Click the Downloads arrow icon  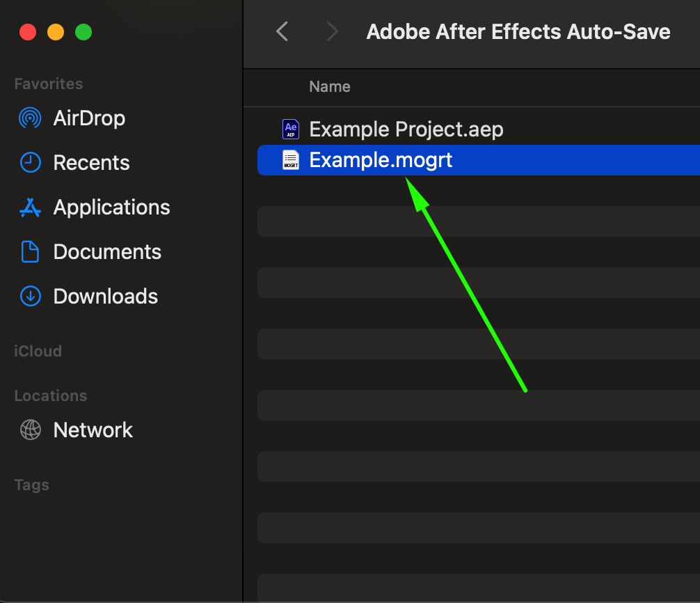(30, 296)
